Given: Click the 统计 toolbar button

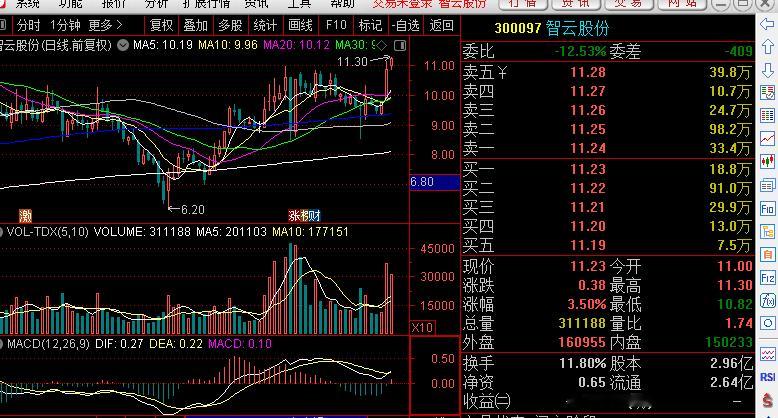Looking at the screenshot, I should [x=265, y=25].
